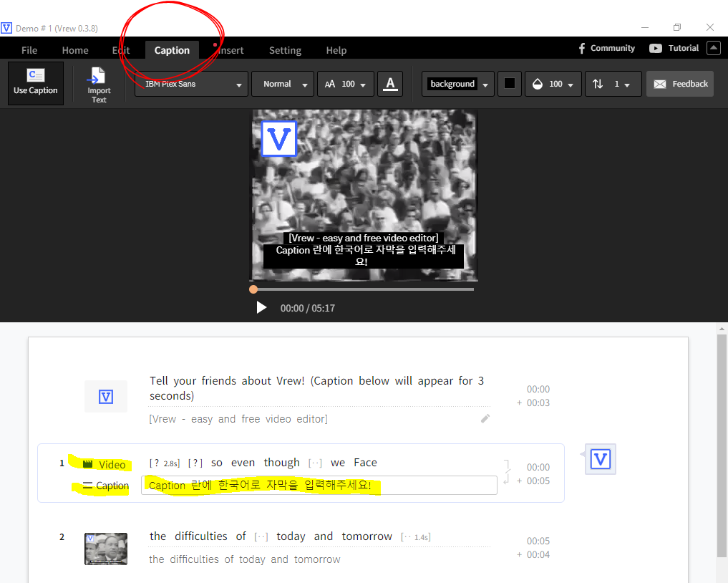Click the clip 2 video thumbnail
The image size is (728, 583).
pyautogui.click(x=106, y=549)
